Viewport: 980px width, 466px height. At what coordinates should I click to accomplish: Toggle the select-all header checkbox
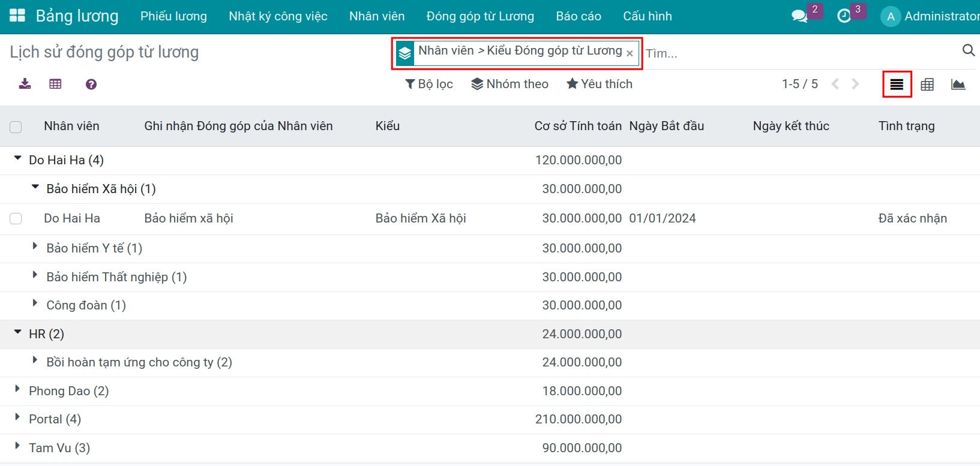coord(16,127)
